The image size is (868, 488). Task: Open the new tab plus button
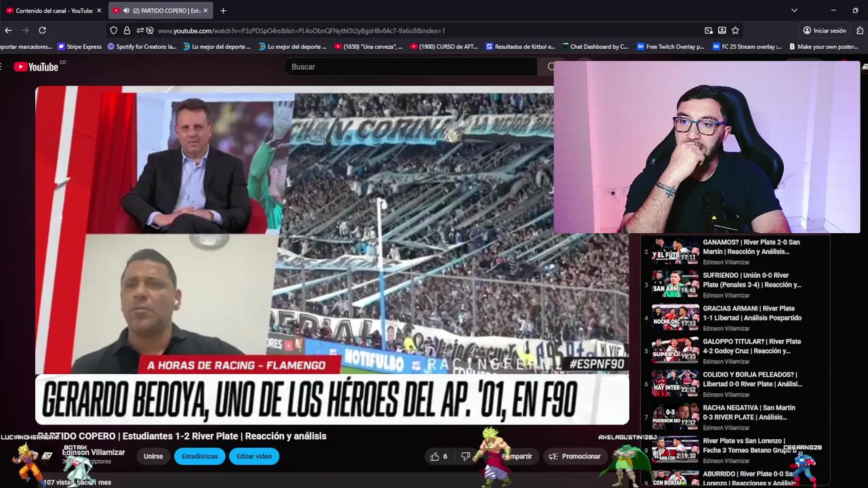tap(223, 10)
